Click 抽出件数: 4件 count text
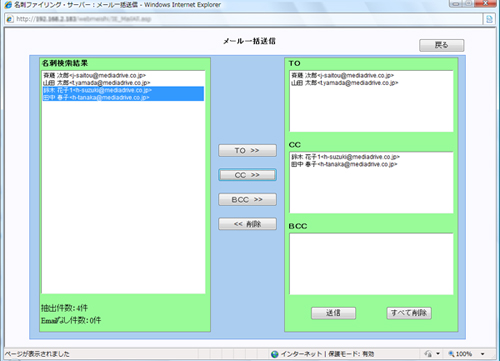Image resolution: width=500 pixels, height=361 pixels. (64, 308)
